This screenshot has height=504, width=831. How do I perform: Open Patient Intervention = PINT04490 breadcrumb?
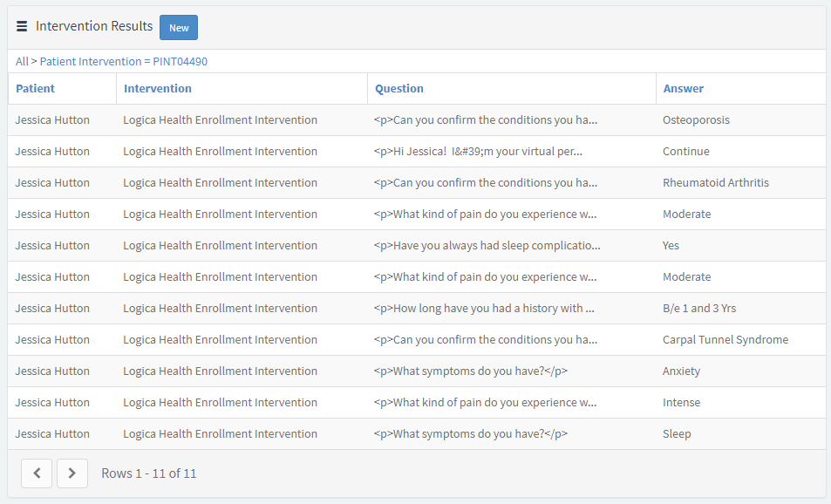click(124, 62)
